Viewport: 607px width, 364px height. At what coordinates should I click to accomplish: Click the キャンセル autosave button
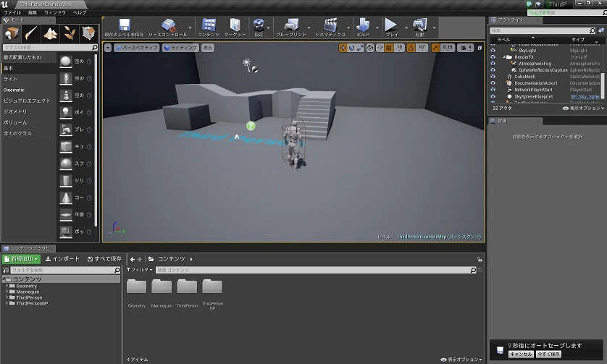click(521, 354)
